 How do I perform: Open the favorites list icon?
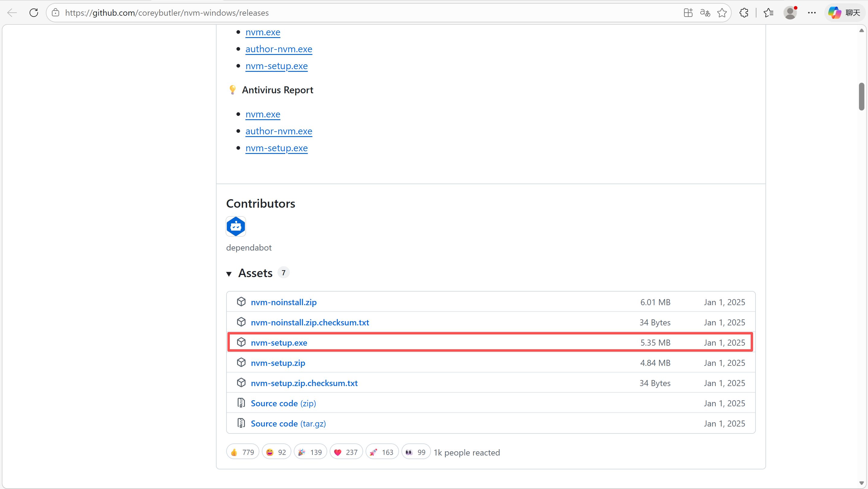(768, 13)
